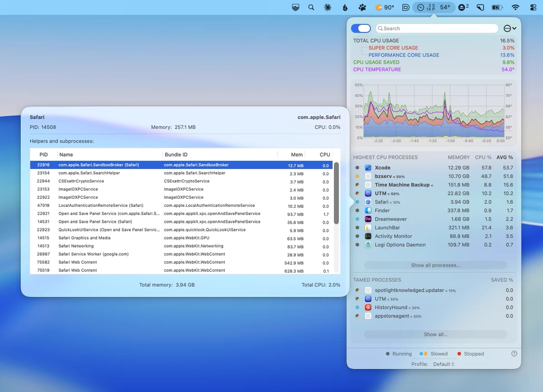Click the Finder icon in process list

pyautogui.click(x=368, y=210)
